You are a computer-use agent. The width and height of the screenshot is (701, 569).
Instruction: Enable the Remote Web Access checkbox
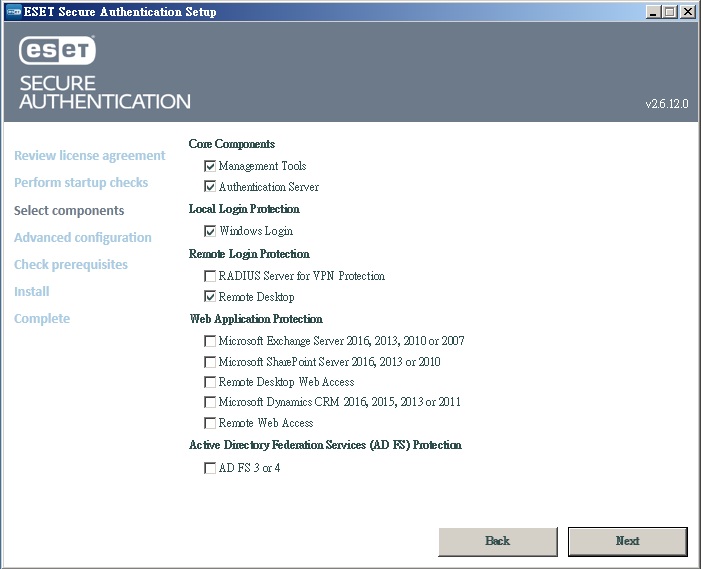(210, 423)
